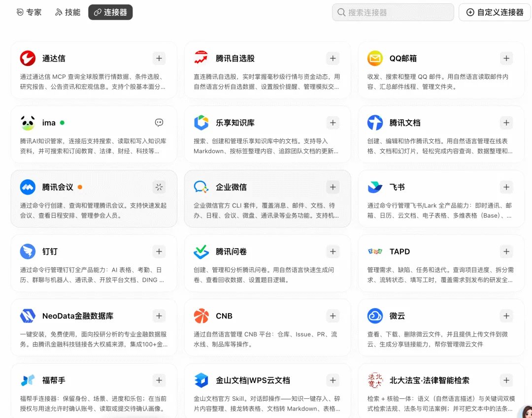The height and width of the screenshot is (418, 532).
Task: Open the 乐享知识库 connector title
Action: [x=235, y=123]
